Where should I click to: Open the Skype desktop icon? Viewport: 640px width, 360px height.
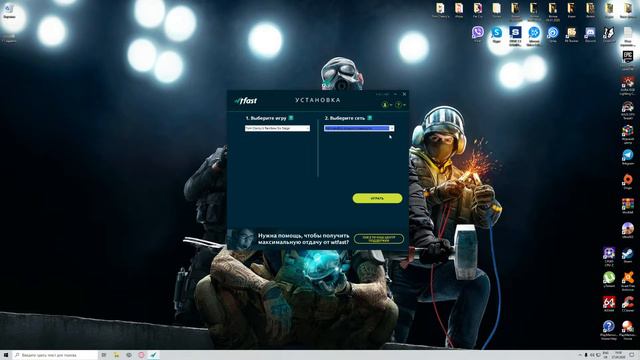(x=497, y=33)
